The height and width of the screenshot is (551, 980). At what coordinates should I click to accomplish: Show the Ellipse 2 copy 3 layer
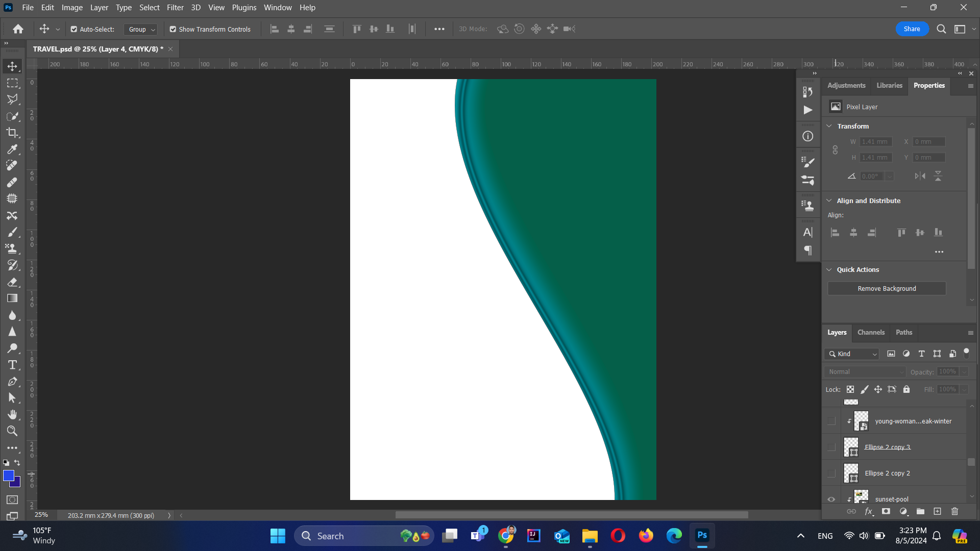tap(831, 447)
